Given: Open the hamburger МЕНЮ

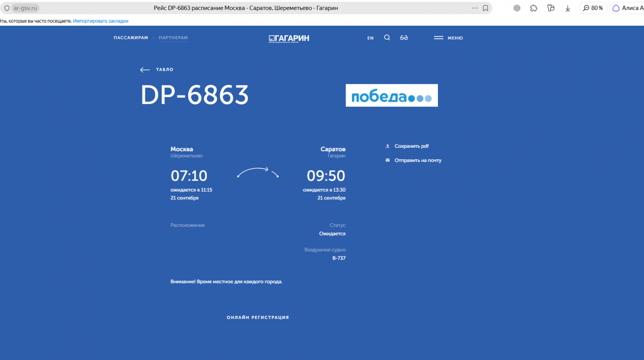Looking at the screenshot, I should coord(448,38).
